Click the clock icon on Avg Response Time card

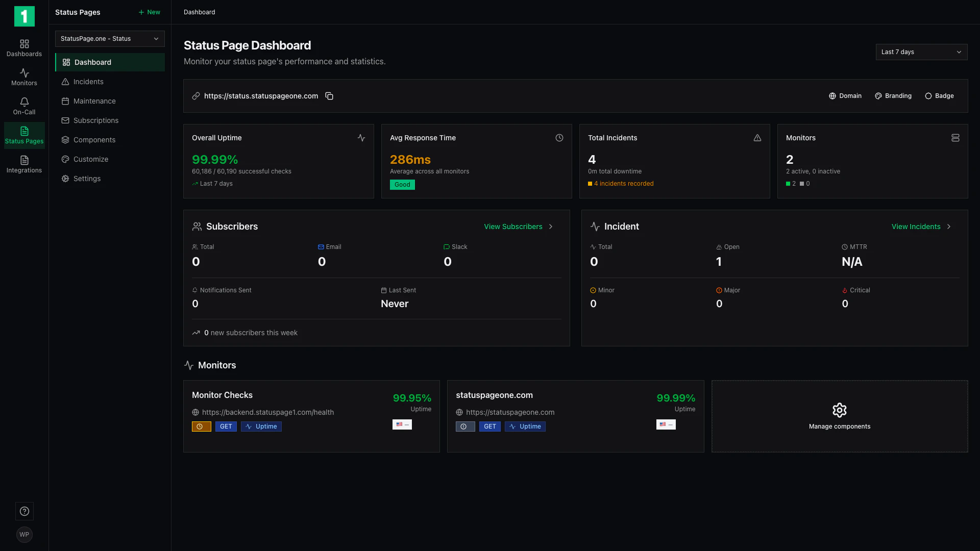(x=559, y=138)
